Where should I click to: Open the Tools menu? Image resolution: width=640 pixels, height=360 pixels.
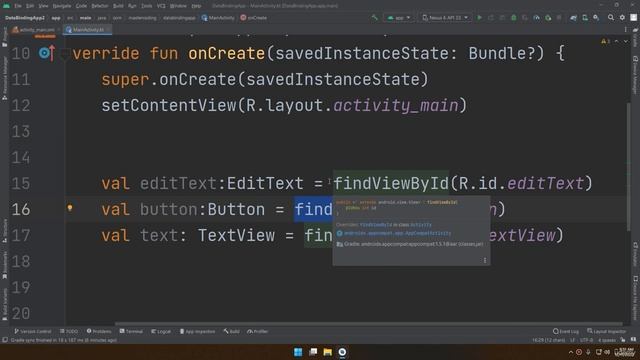(x=147, y=6)
